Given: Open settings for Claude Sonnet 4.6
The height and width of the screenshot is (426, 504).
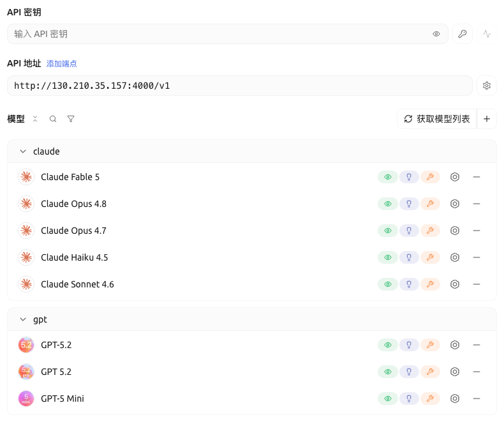Looking at the screenshot, I should pyautogui.click(x=454, y=284).
